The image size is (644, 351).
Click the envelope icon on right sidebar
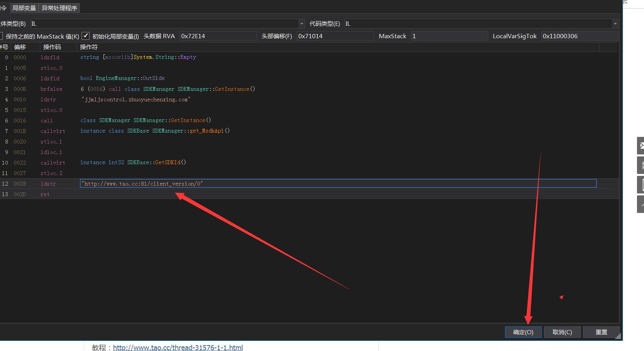tap(640, 146)
